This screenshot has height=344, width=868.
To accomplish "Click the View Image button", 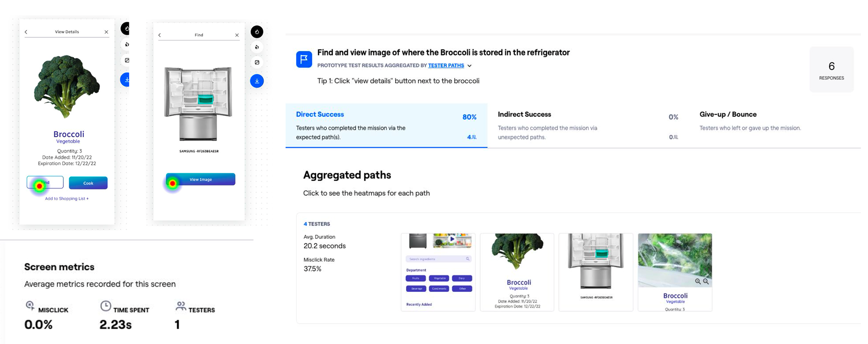I will 201,179.
